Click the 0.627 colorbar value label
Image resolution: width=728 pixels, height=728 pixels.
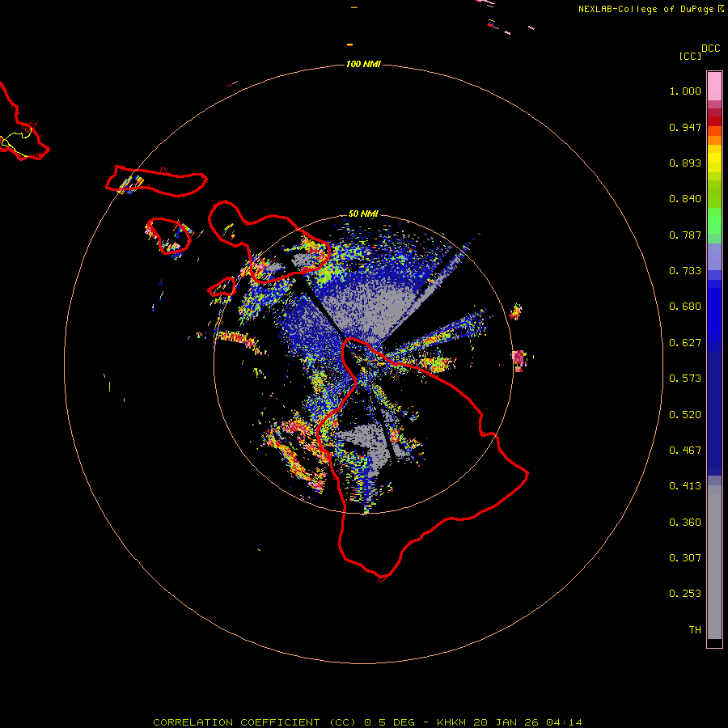pyautogui.click(x=685, y=343)
